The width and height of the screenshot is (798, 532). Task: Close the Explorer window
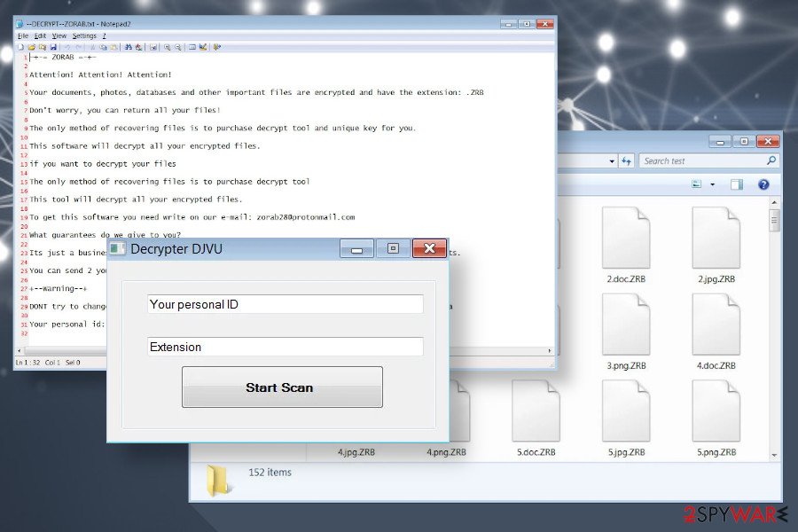tap(768, 141)
